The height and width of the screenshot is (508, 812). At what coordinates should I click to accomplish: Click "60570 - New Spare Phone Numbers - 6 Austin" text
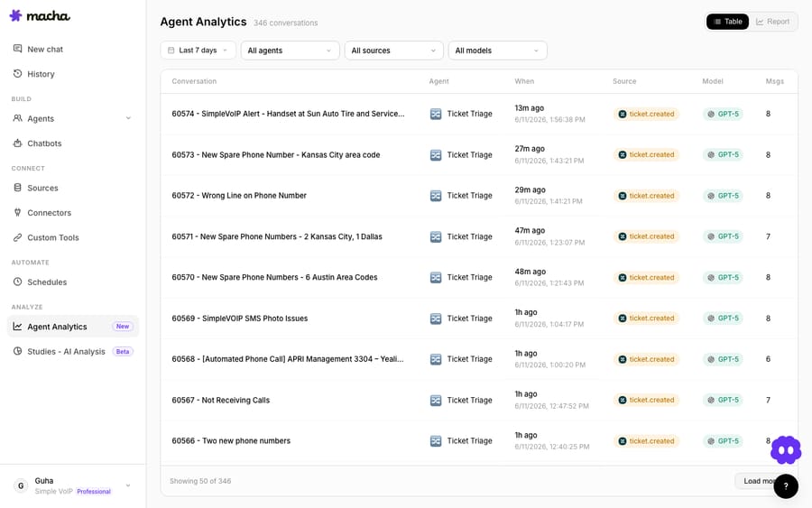pos(274,278)
